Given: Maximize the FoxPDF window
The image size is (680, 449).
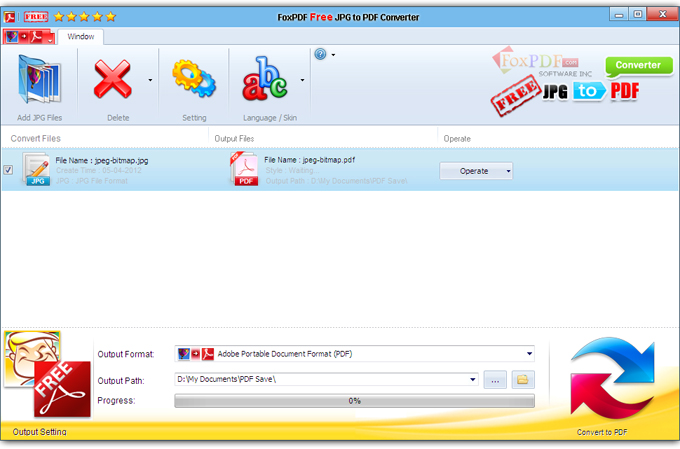Looking at the screenshot, I should pyautogui.click(x=638, y=14).
